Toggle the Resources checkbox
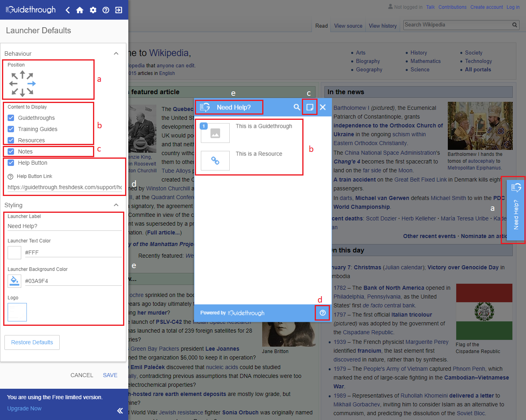Image resolution: width=526 pixels, height=420 pixels. [11, 140]
